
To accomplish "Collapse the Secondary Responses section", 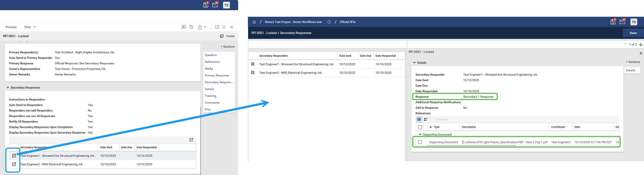I will click(8, 88).
